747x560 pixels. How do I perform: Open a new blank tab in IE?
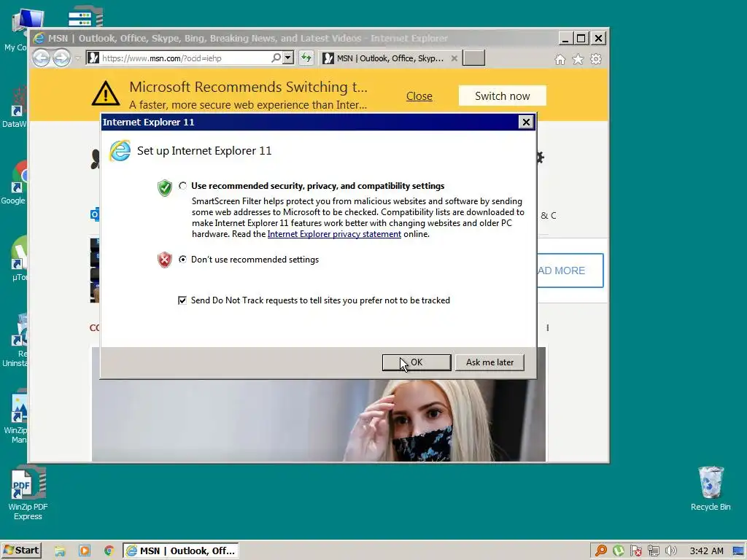pyautogui.click(x=474, y=58)
